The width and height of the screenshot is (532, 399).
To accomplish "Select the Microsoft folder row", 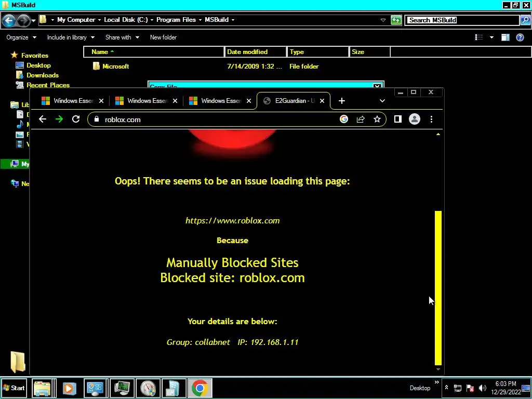I will click(237, 66).
